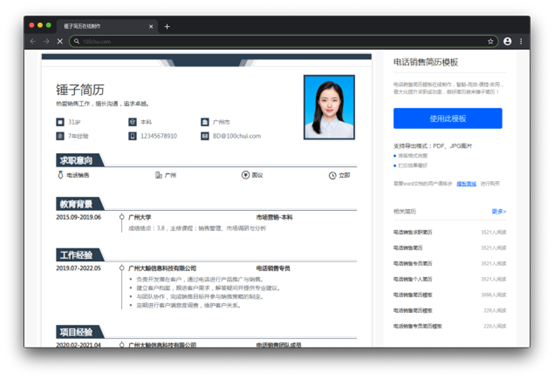Click the 电话销售简历模板 sidebar heading

[x=426, y=62]
